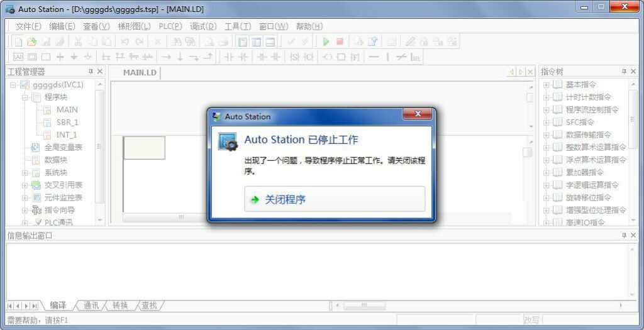644x330 pixels.
Task: Create a new project with New icon
Action: (18, 41)
